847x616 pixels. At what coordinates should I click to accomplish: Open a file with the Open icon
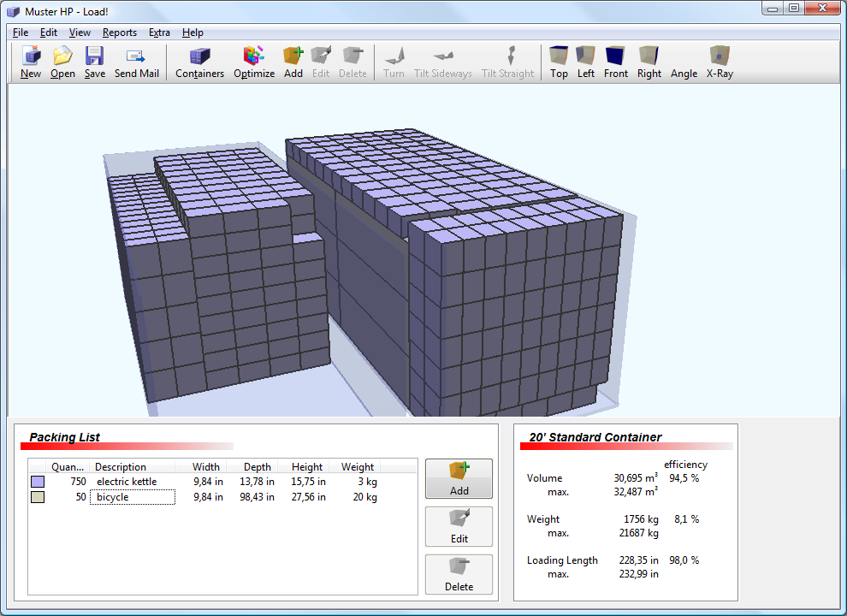pos(62,62)
